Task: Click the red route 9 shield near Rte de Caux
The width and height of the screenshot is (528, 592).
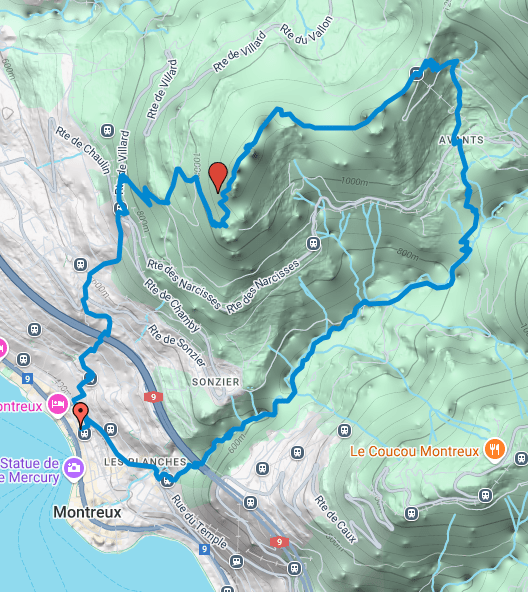Action: [x=279, y=542]
